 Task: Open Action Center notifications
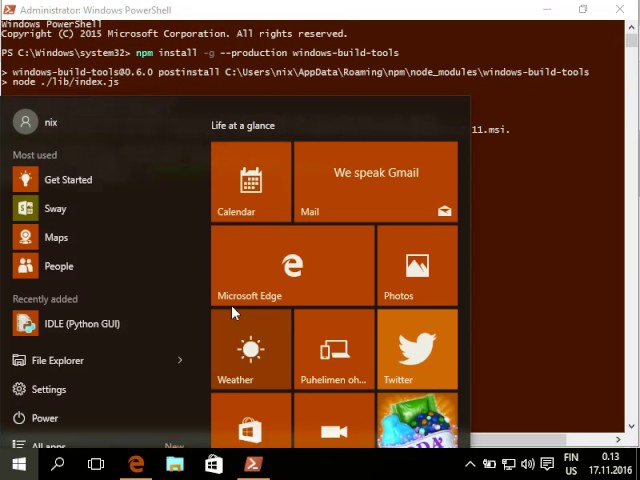(547, 464)
